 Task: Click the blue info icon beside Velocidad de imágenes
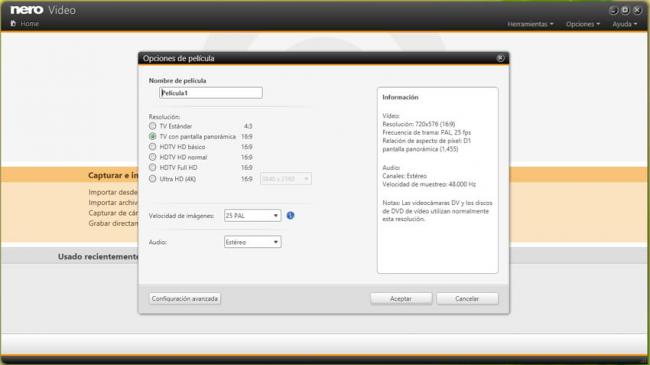coord(291,215)
